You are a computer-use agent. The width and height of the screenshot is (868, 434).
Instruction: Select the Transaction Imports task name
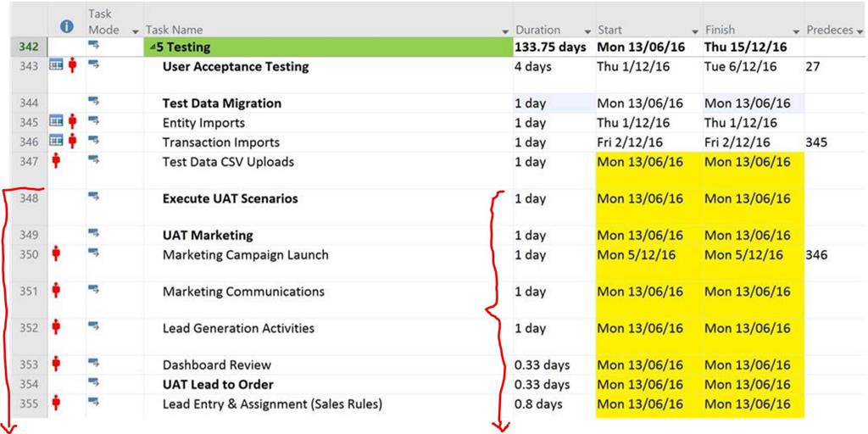click(x=221, y=142)
